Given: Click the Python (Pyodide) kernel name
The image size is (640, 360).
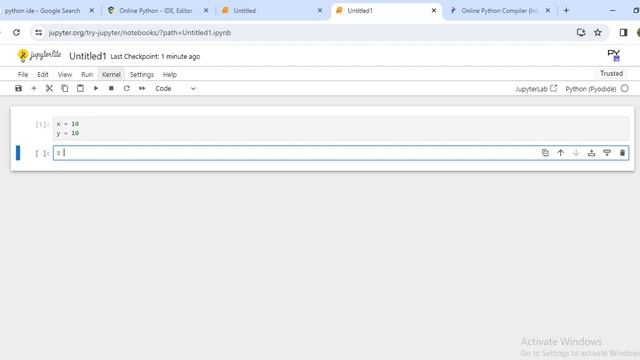Looking at the screenshot, I should (590, 89).
